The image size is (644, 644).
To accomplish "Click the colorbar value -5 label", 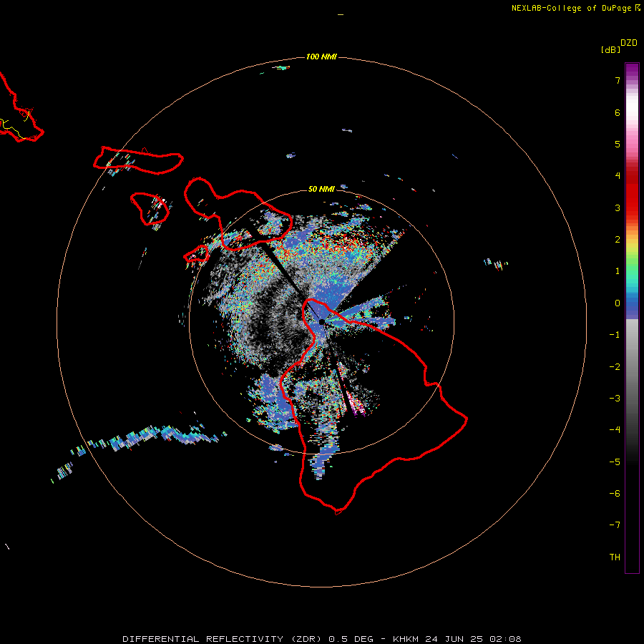I will (615, 462).
